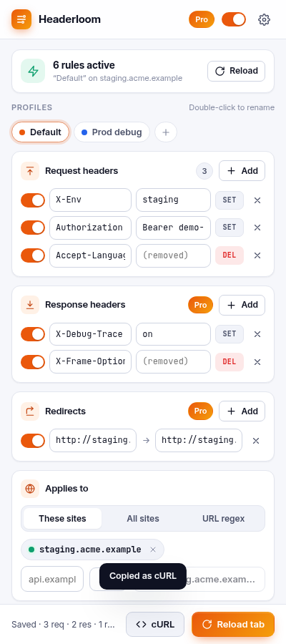Open settings via the gear icon
This screenshot has height=644, width=286.
point(265,20)
